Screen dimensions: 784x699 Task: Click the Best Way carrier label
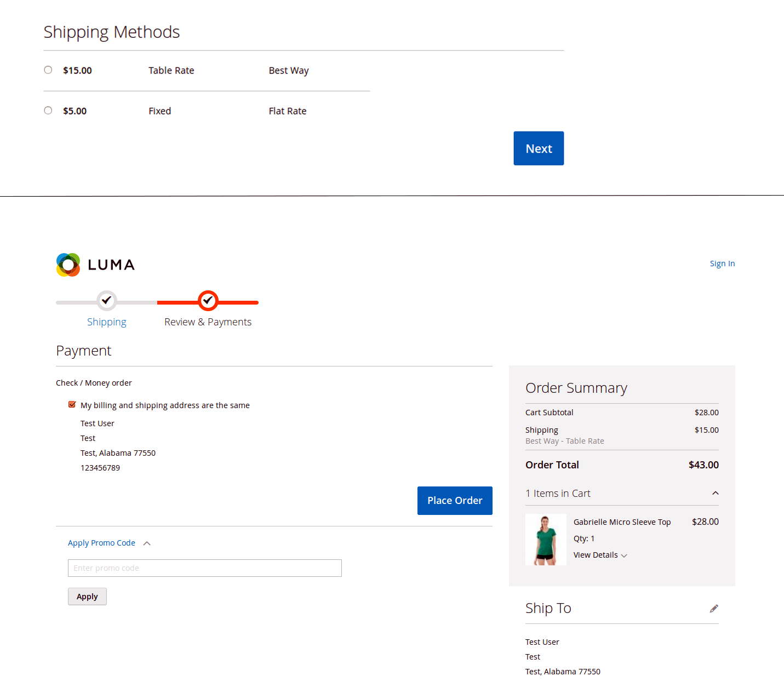289,71
